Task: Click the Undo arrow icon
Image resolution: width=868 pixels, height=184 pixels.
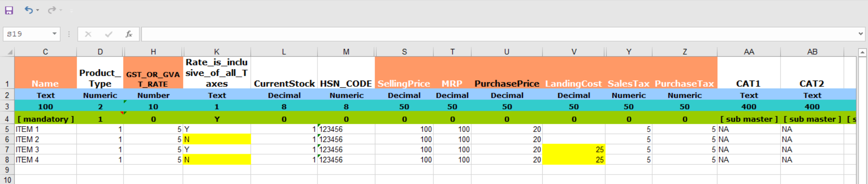Action: click(28, 10)
